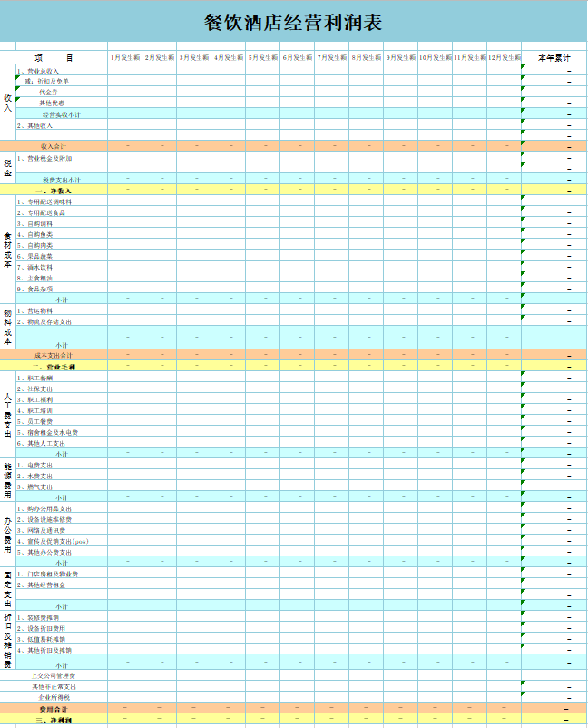Click the "1、电费支出" row label

[x=34, y=466]
